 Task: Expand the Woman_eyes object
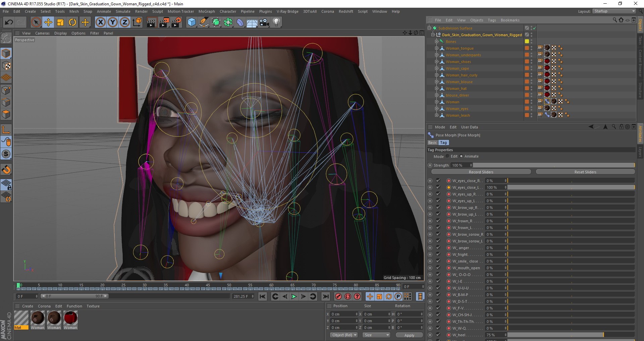(x=437, y=109)
